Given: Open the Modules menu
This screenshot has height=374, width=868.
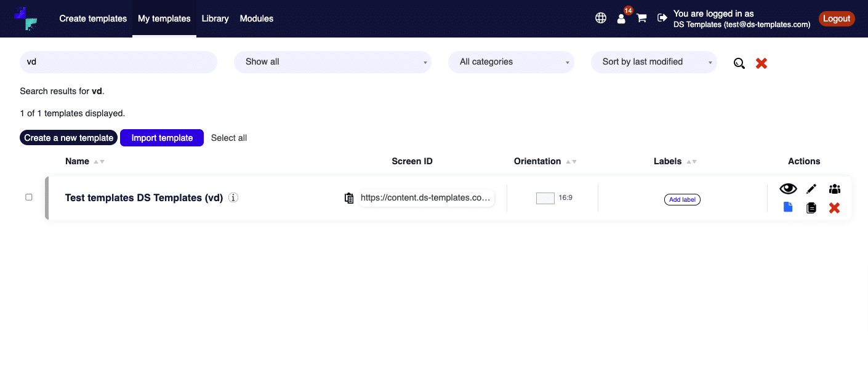Looking at the screenshot, I should pos(256,18).
